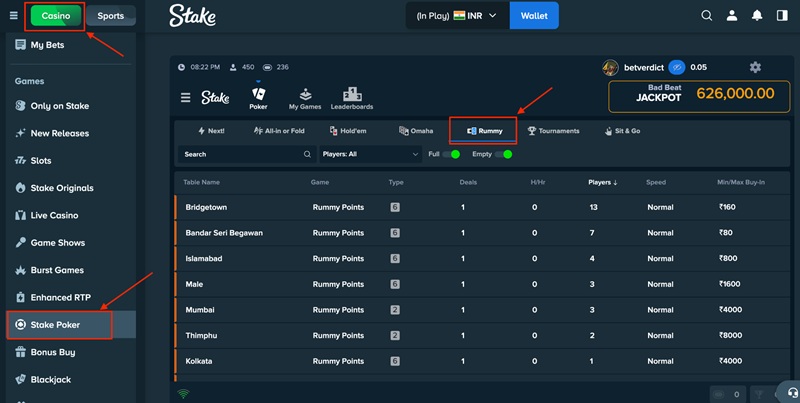Sort by Table Name column header
The image size is (800, 403).
(x=202, y=182)
